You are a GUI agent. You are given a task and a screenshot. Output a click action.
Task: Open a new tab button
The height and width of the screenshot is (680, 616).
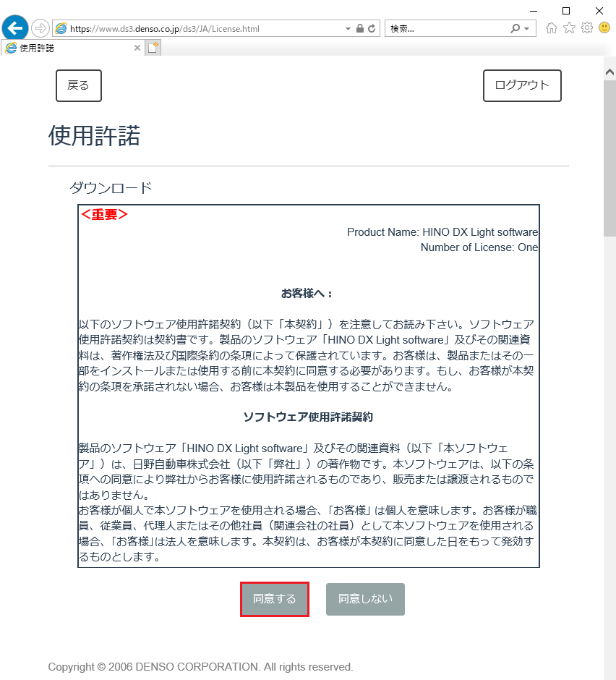[153, 48]
